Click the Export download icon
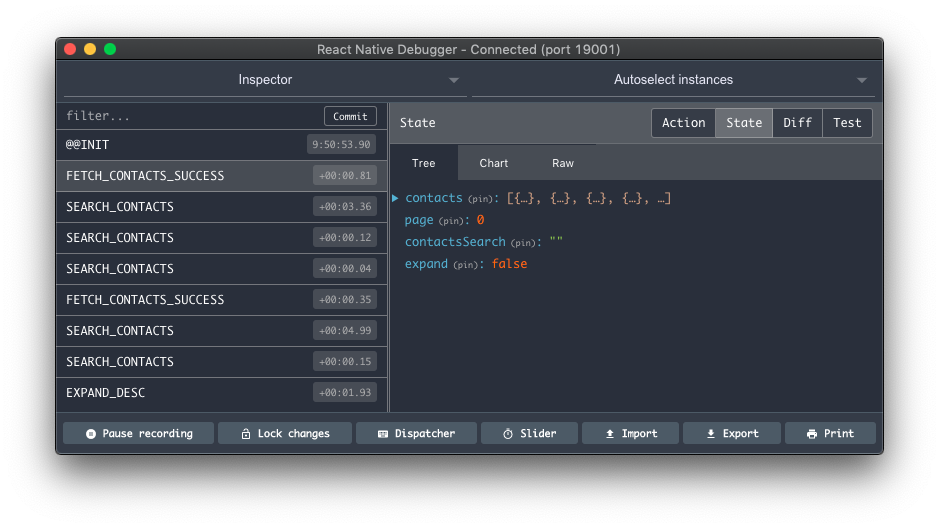The height and width of the screenshot is (528, 939). 710,434
